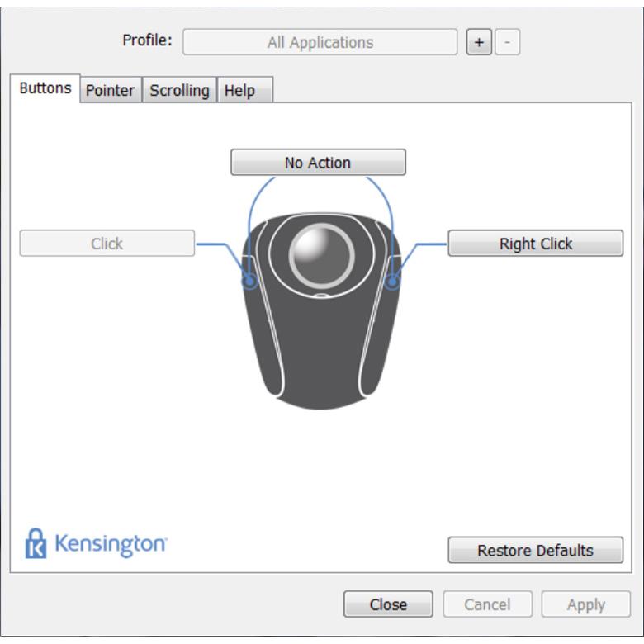
Task: Add a new profile with plus button
Action: pos(479,42)
